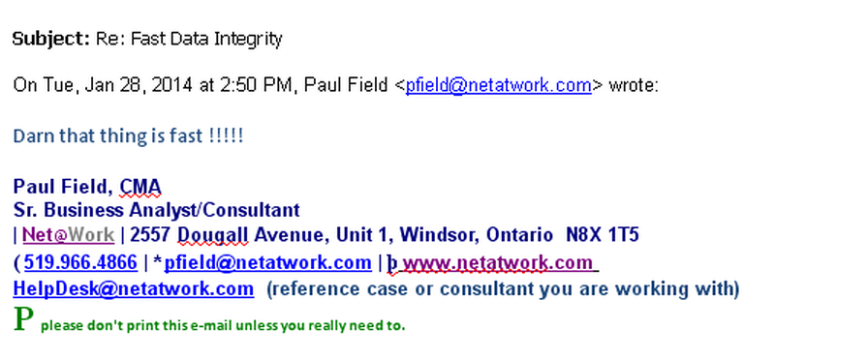The image size is (868, 359).
Task: Click the misspelled word CMA
Action: pos(140,187)
